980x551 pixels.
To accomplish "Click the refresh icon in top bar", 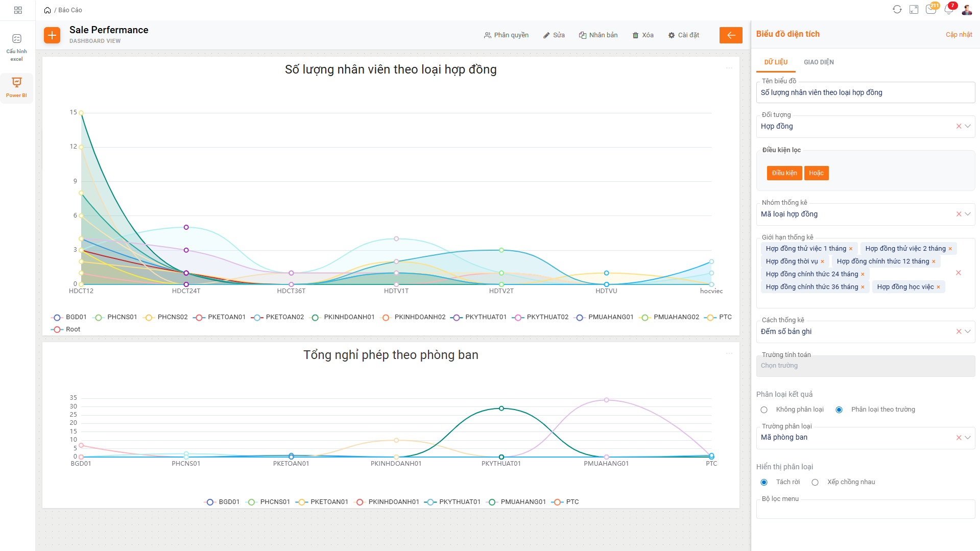I will tap(897, 10).
